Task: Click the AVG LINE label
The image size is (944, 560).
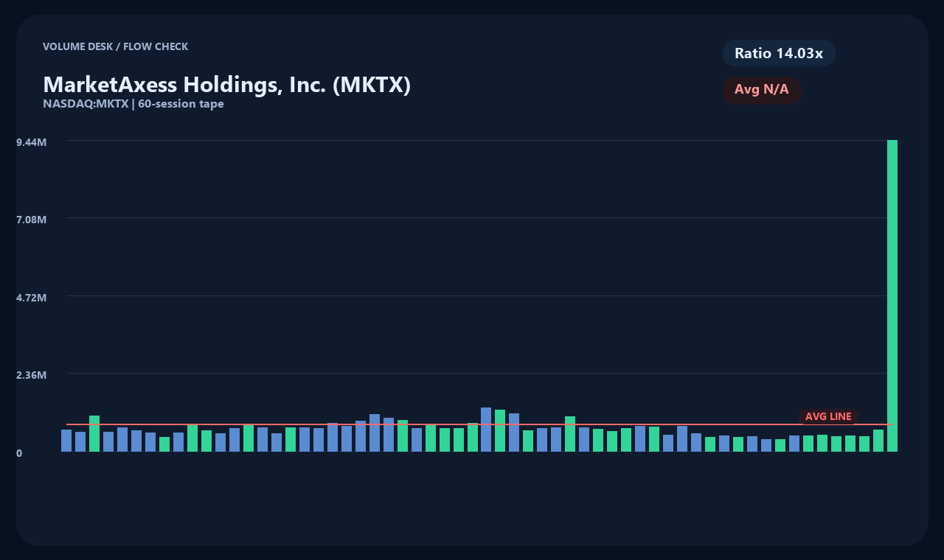Action: tap(828, 416)
